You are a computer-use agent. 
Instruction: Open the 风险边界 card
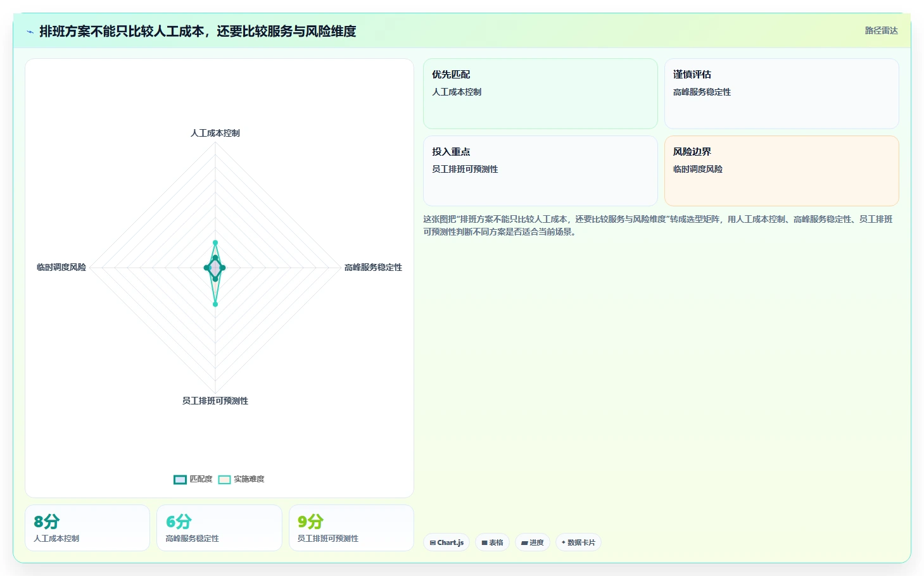point(782,171)
